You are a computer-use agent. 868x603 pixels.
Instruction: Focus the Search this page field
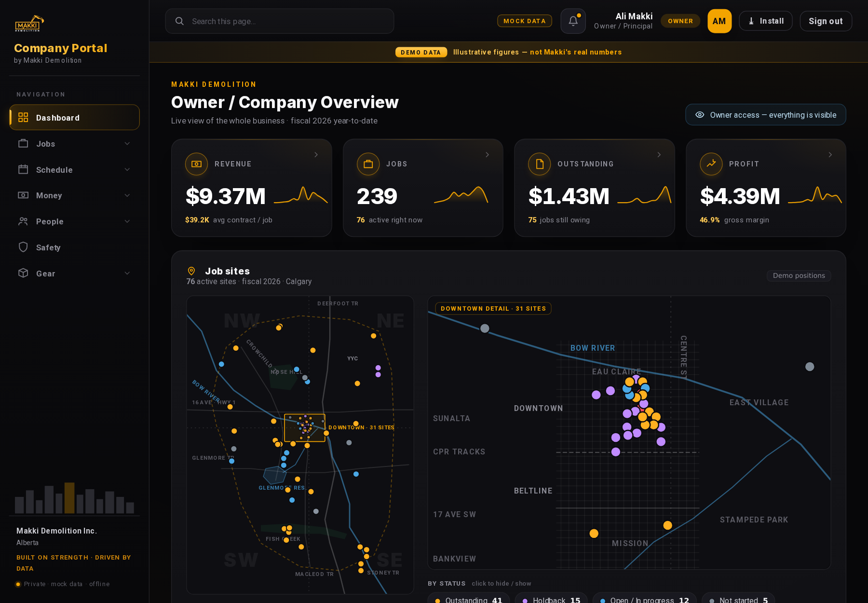(x=280, y=21)
